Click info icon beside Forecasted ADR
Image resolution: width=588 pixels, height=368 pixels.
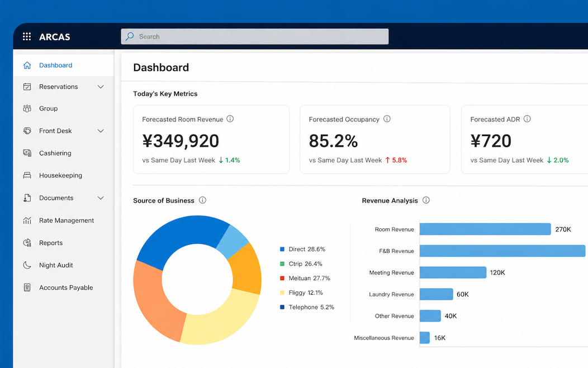(x=527, y=119)
